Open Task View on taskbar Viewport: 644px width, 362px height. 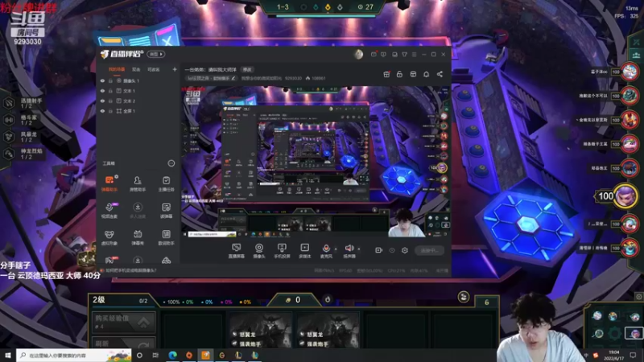(155, 355)
